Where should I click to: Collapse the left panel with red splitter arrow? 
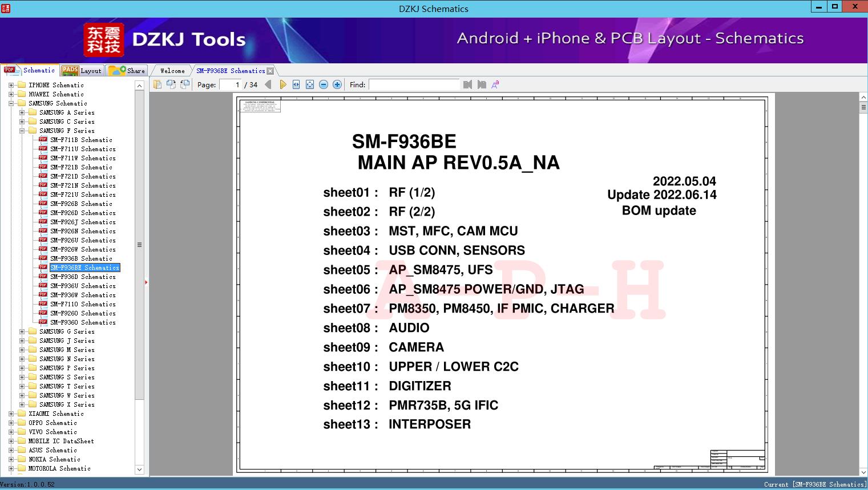(x=147, y=282)
